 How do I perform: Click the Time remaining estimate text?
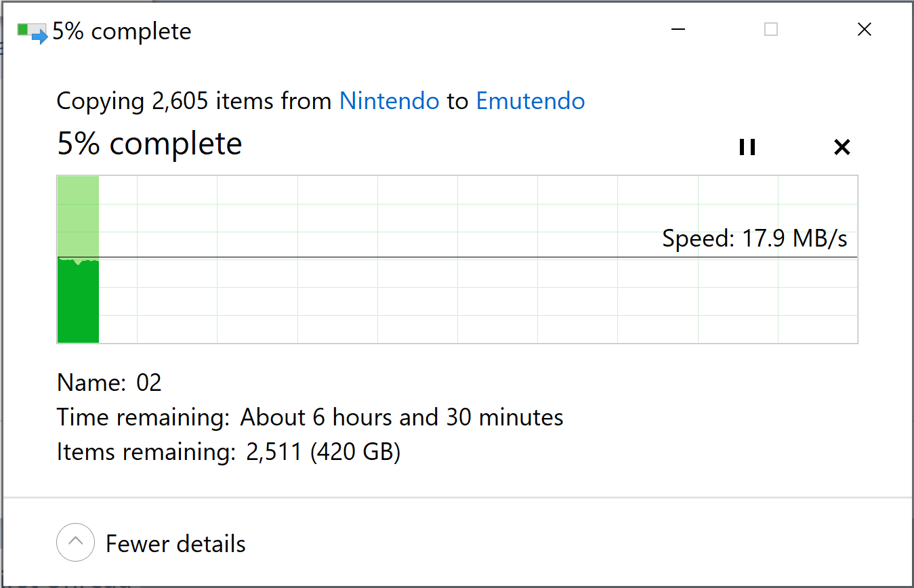coord(402,417)
